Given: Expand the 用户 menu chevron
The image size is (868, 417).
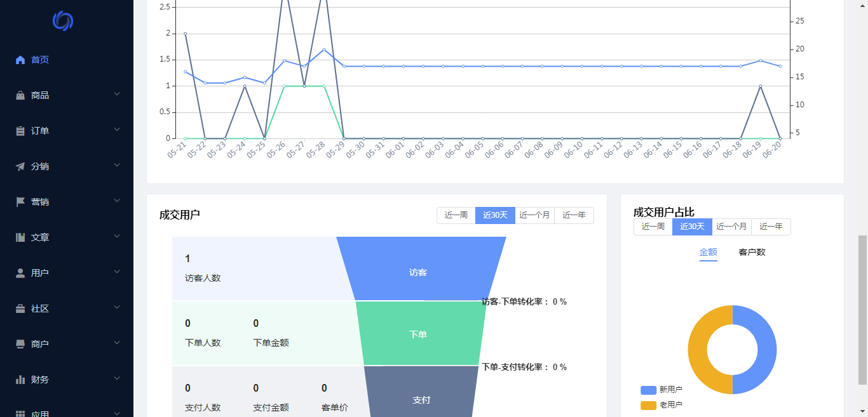Looking at the screenshot, I should [117, 272].
